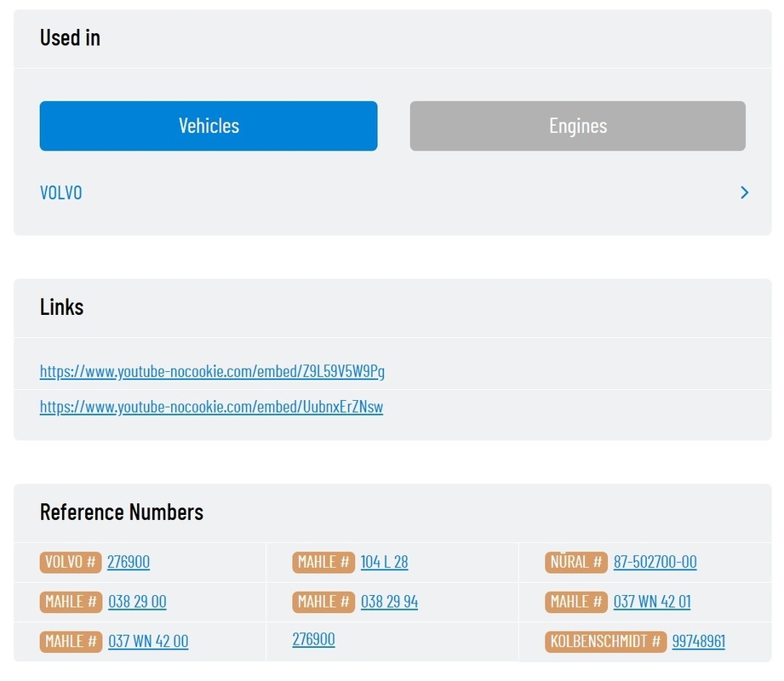Open MAHLE reference 038 29 94

point(390,602)
